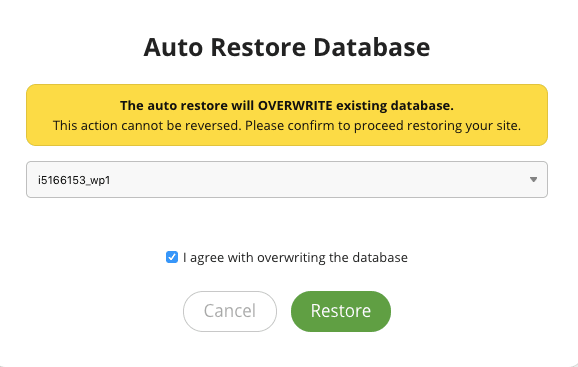Uncheck the overwrite agreement checkbox
The height and width of the screenshot is (367, 578).
(x=172, y=257)
